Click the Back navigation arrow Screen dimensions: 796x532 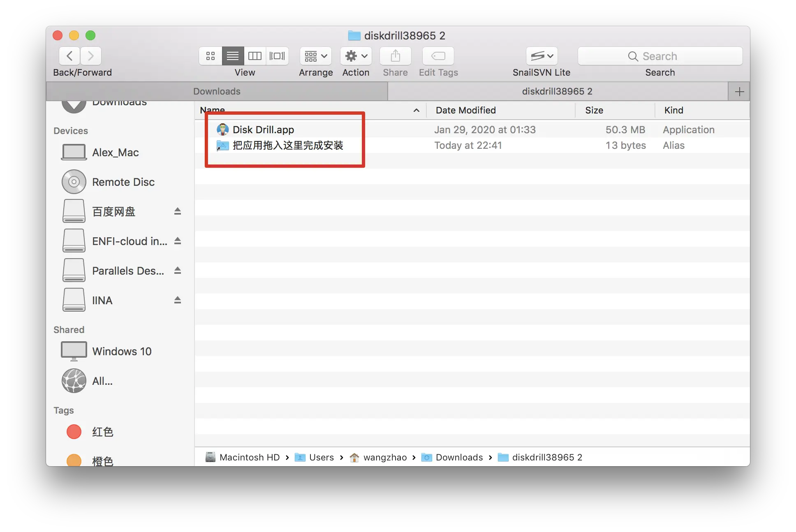69,56
